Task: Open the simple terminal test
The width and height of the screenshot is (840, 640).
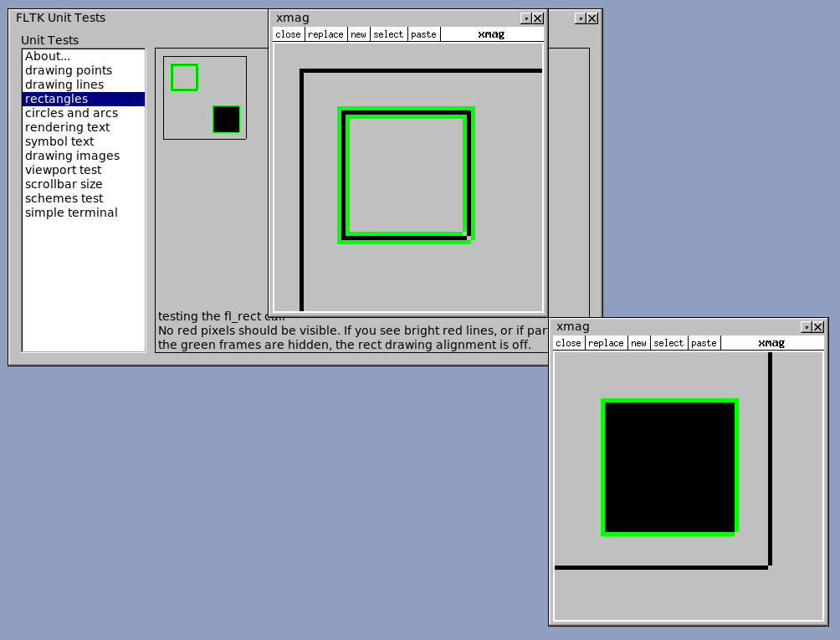Action: [71, 212]
